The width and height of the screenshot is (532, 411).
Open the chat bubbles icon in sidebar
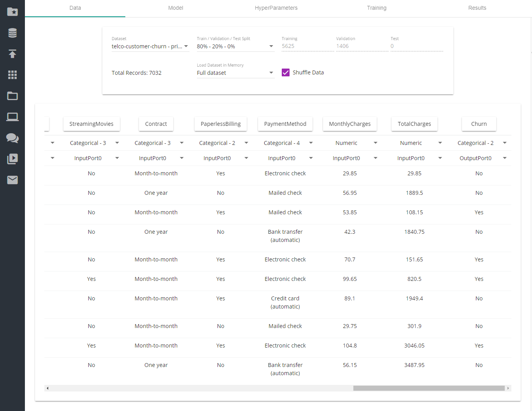click(x=12, y=138)
